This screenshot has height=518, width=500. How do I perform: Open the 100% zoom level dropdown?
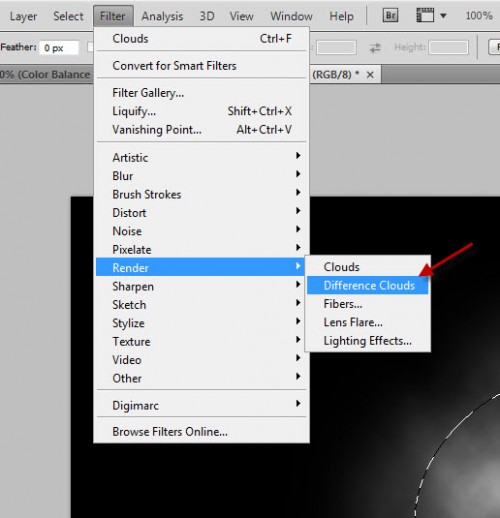(x=479, y=16)
